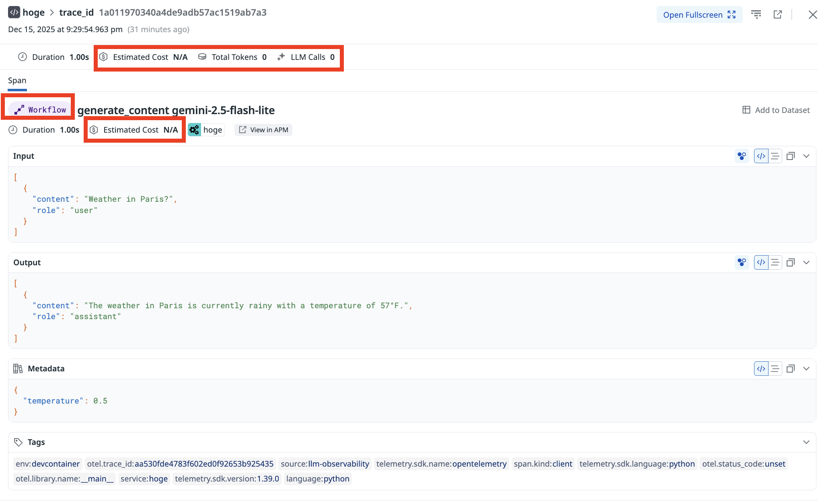
Task: Collapse the Tags section
Action: (806, 442)
